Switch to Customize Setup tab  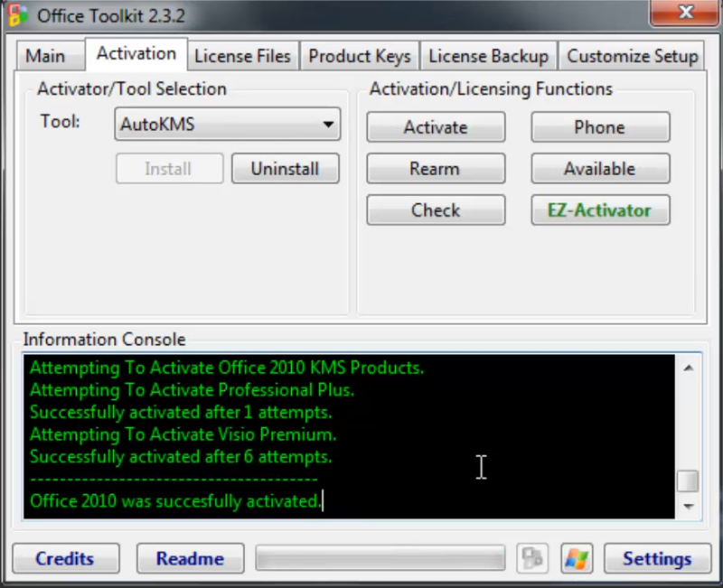(x=632, y=56)
